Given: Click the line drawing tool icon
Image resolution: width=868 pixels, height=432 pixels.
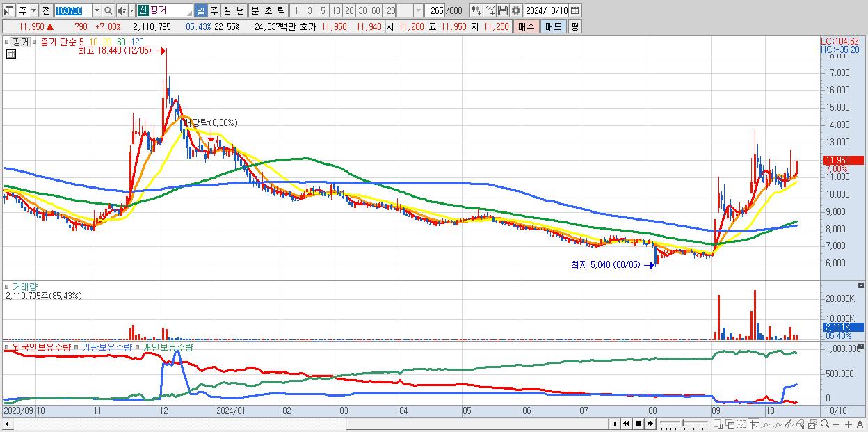Looking at the screenshot, I should point(490,10).
